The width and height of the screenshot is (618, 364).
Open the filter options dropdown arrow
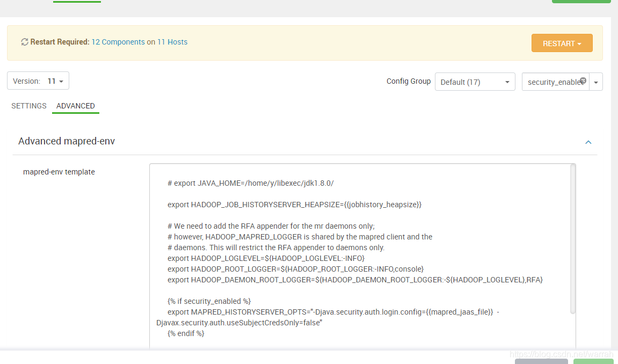(x=596, y=82)
